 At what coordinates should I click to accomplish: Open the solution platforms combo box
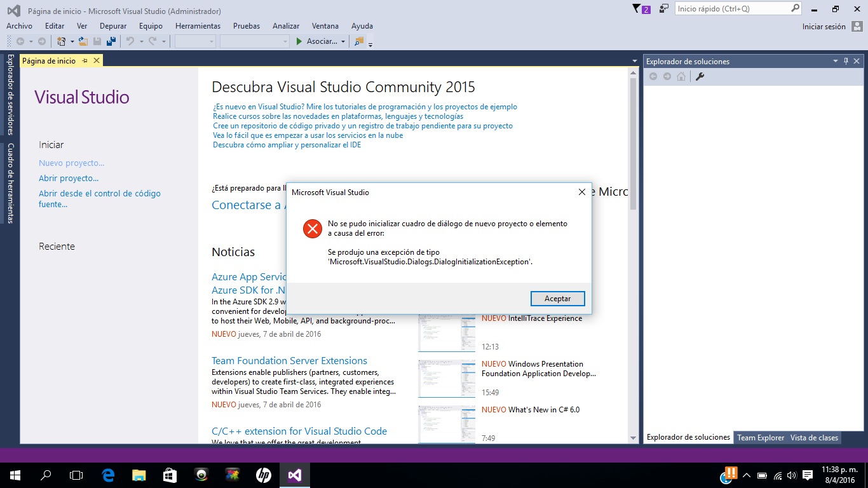(255, 41)
